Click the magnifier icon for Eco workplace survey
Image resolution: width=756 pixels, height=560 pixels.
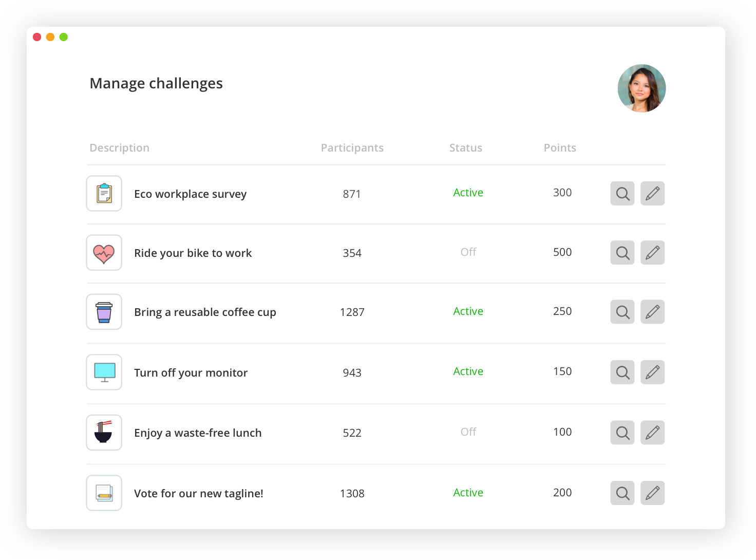[622, 194]
